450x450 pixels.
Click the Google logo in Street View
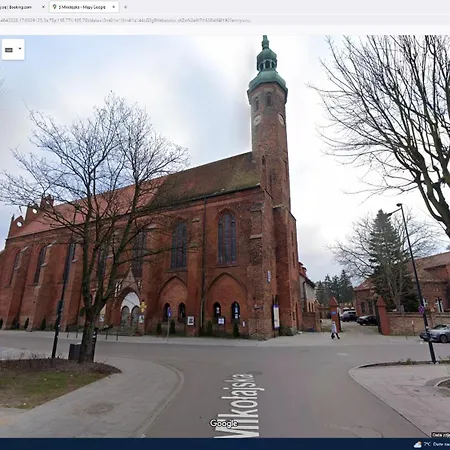click(224, 423)
